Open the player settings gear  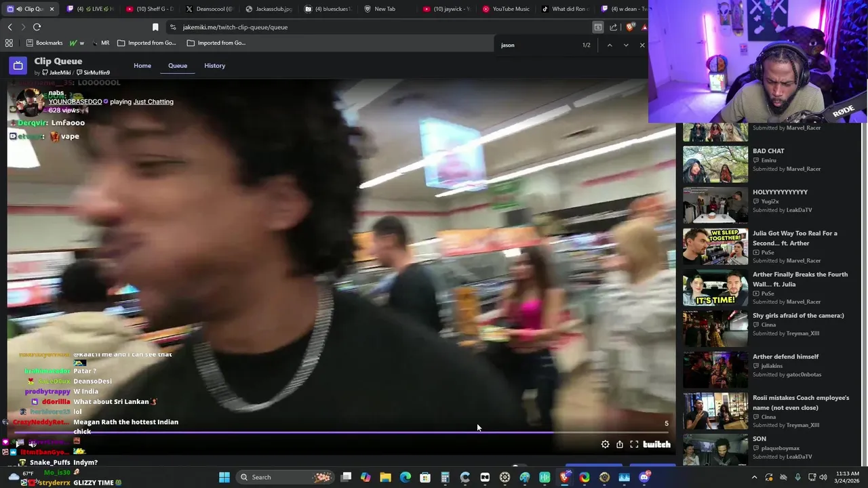606,445
